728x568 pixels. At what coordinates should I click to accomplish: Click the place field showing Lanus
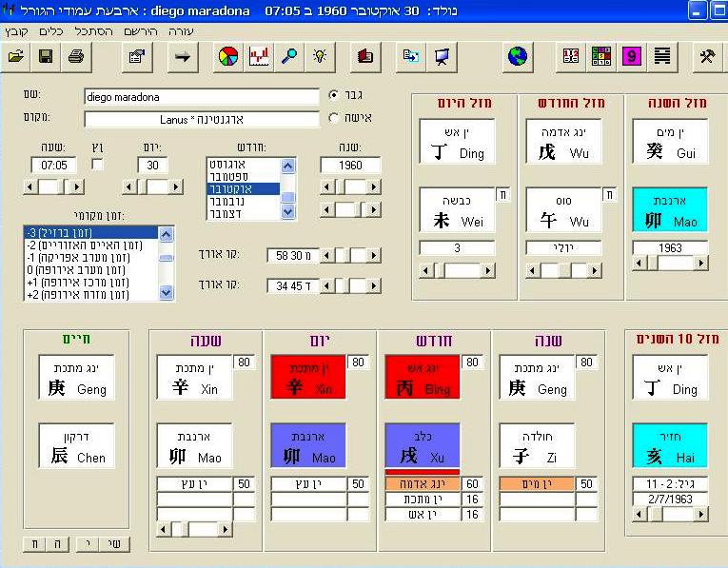click(202, 119)
